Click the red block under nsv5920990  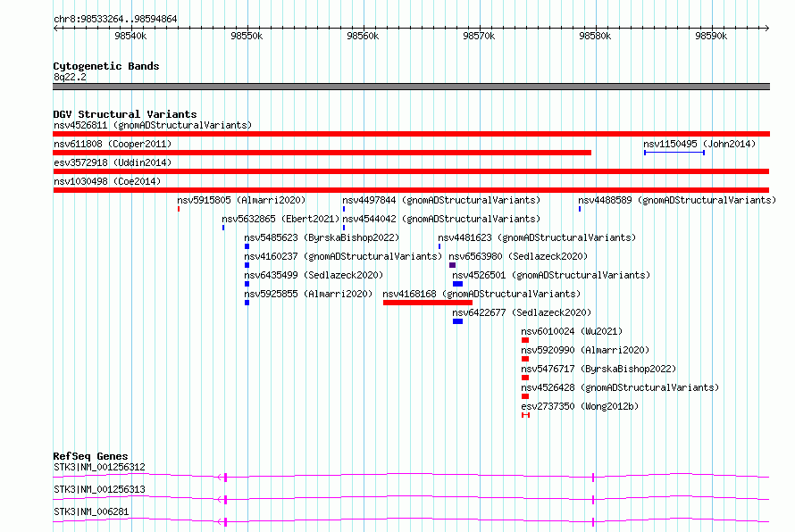pyautogui.click(x=525, y=359)
